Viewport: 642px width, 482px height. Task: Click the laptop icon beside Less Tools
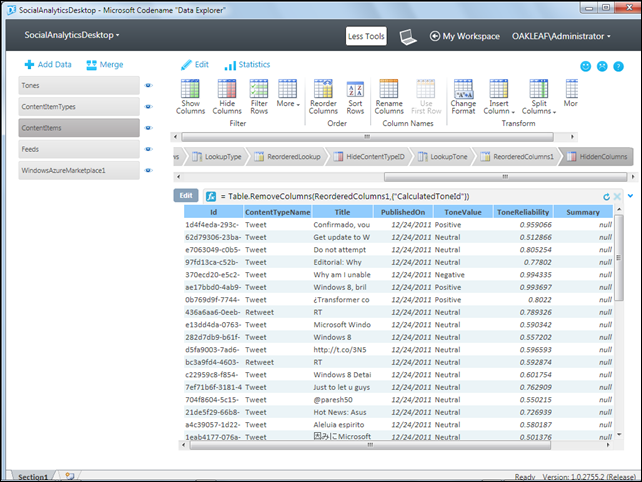pyautogui.click(x=407, y=37)
